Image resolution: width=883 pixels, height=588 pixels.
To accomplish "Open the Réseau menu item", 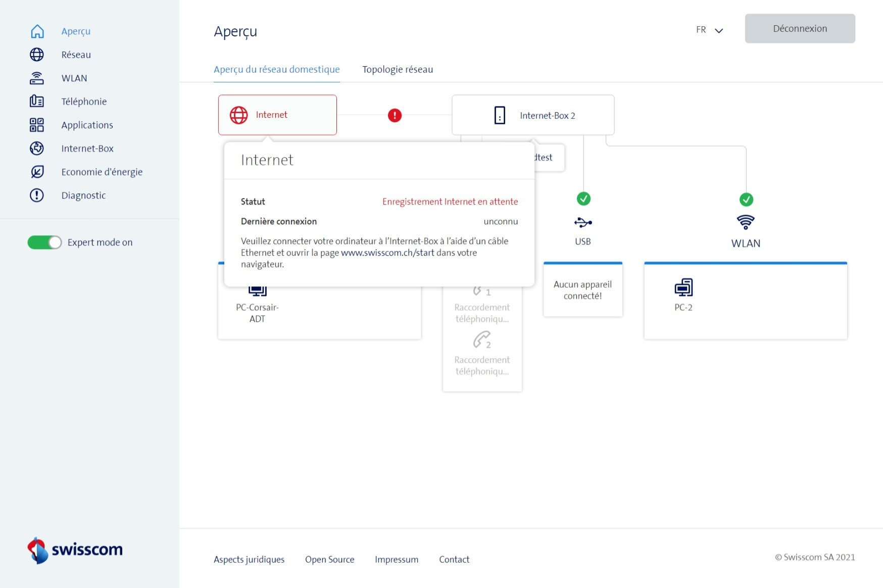I will point(76,55).
